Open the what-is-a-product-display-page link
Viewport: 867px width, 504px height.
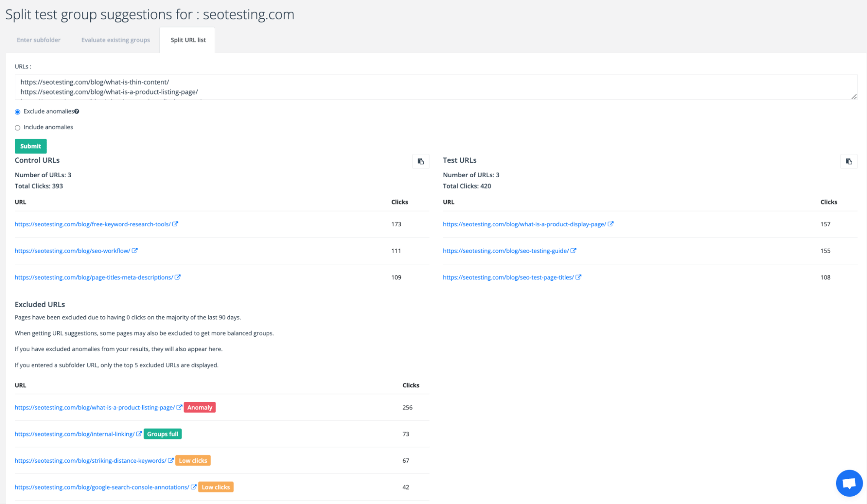pos(524,224)
